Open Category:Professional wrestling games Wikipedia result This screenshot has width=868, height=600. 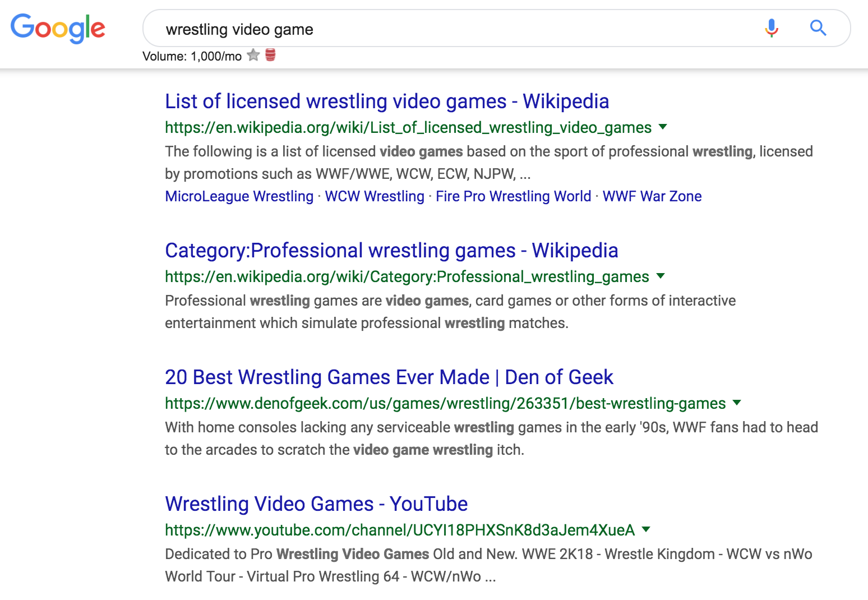tap(391, 251)
